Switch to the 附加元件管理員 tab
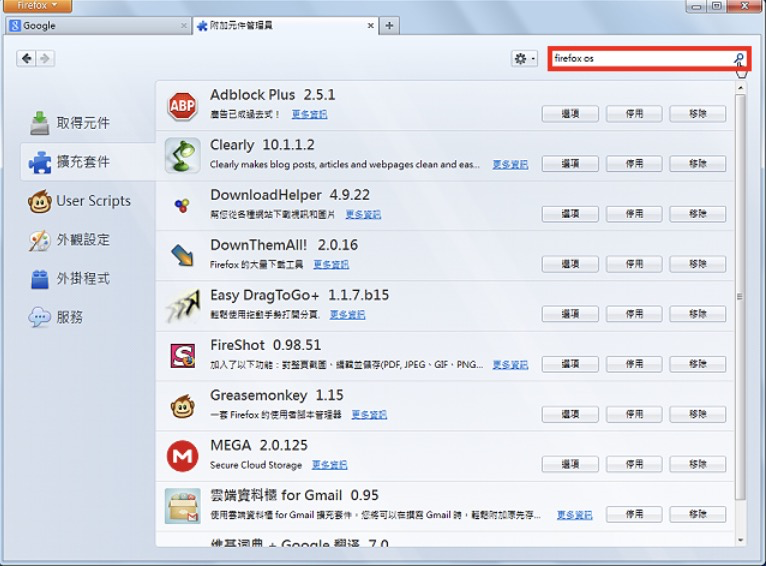 point(286,25)
